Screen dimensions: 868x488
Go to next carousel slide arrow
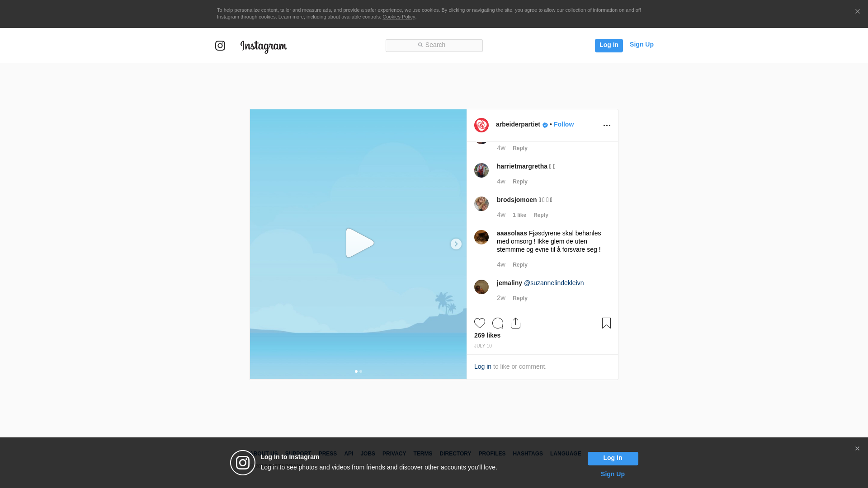click(456, 244)
